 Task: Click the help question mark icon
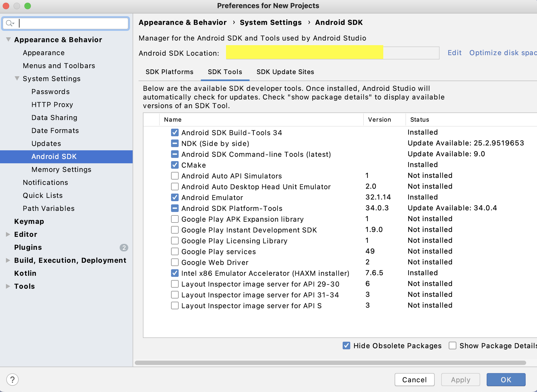(12, 380)
